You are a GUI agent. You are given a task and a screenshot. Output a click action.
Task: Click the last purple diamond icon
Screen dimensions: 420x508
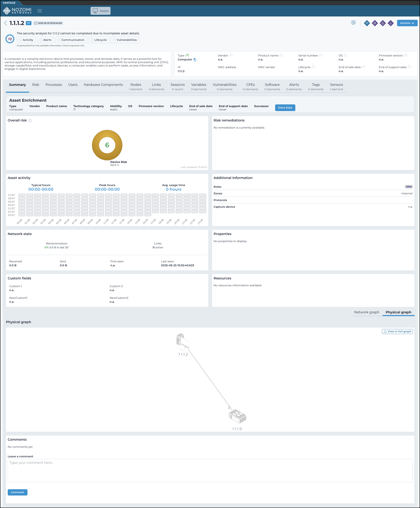point(390,23)
